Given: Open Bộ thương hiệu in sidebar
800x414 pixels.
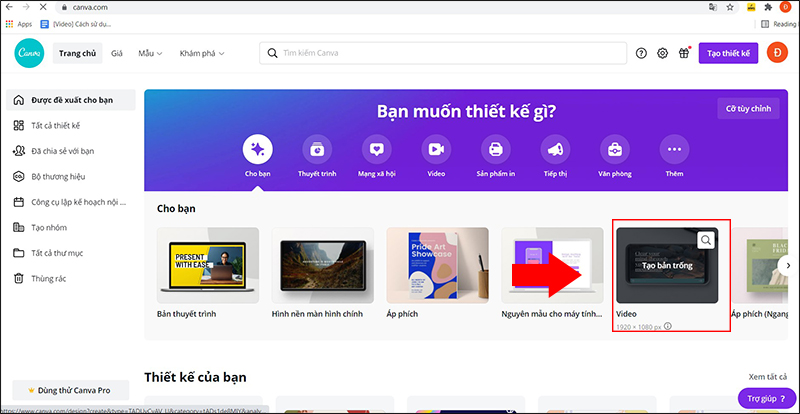Looking at the screenshot, I should pos(71,177).
